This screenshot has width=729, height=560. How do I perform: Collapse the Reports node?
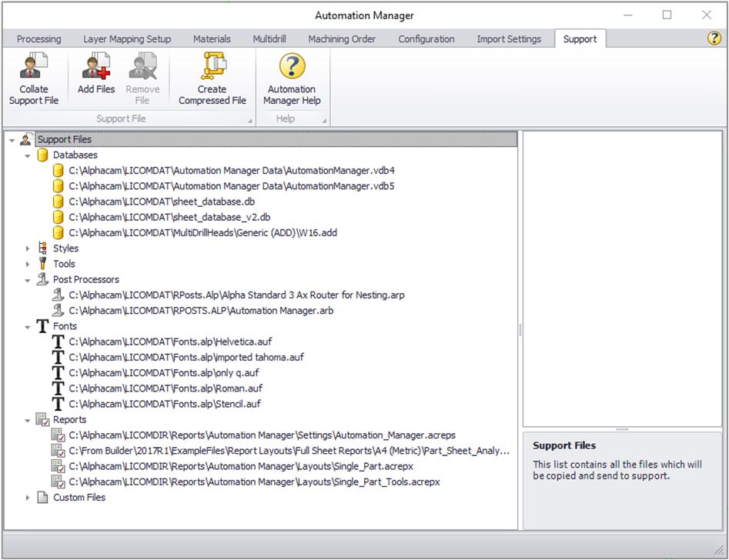pyautogui.click(x=28, y=420)
